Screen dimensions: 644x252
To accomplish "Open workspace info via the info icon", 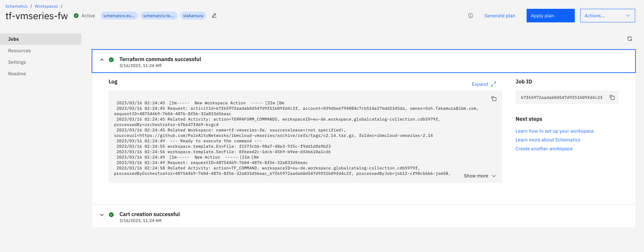I will click(470, 15).
